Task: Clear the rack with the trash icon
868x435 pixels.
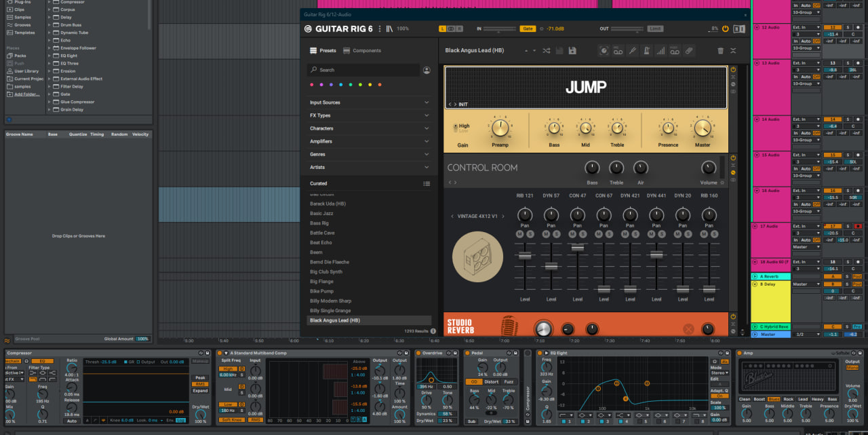Action: [x=720, y=51]
